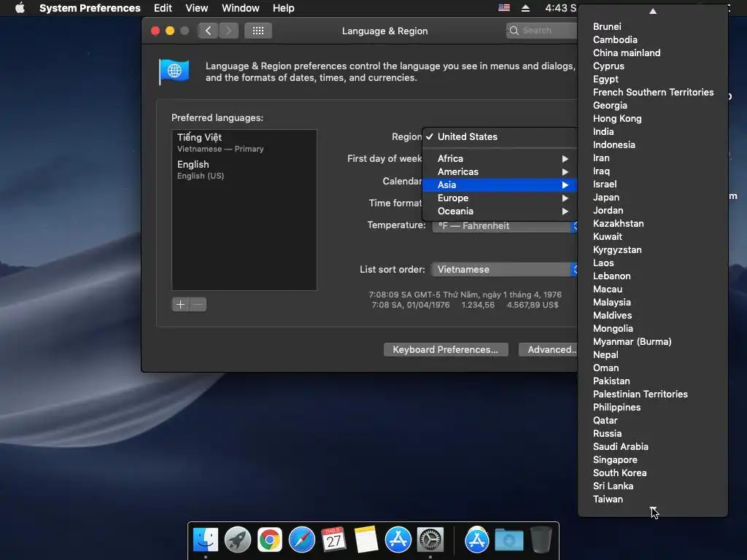
Task: Click the magnifier icon in search field
Action: (x=514, y=31)
